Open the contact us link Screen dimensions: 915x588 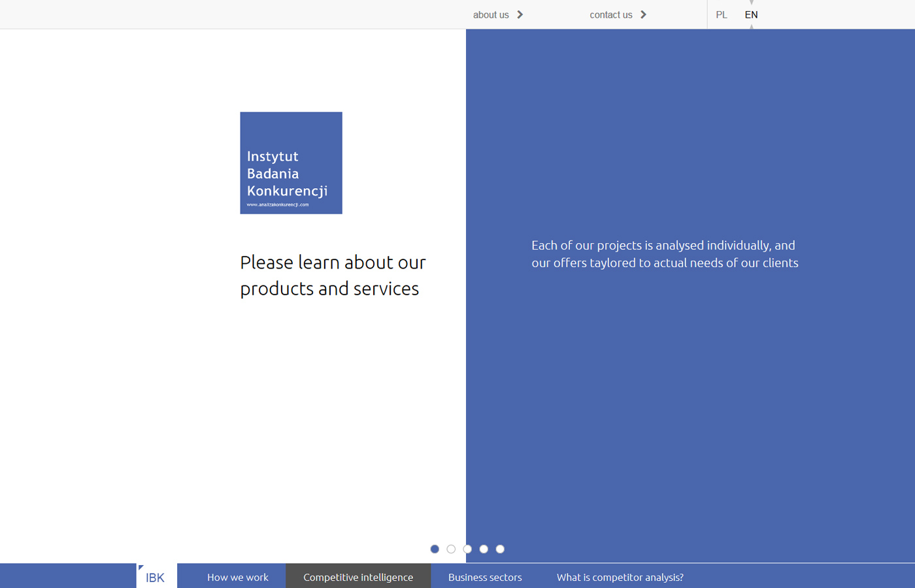point(611,14)
